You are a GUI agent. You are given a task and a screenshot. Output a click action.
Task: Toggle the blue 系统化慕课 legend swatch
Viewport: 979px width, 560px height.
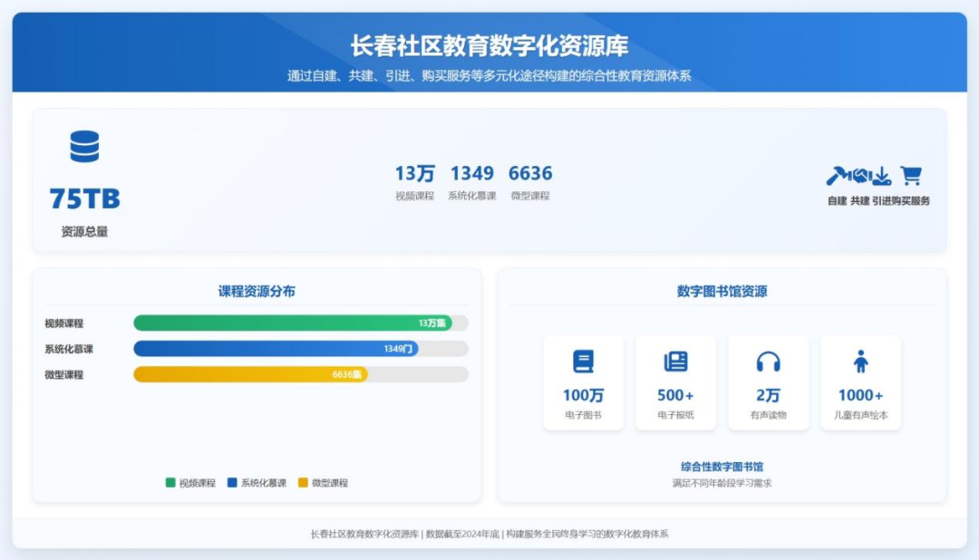[232, 483]
